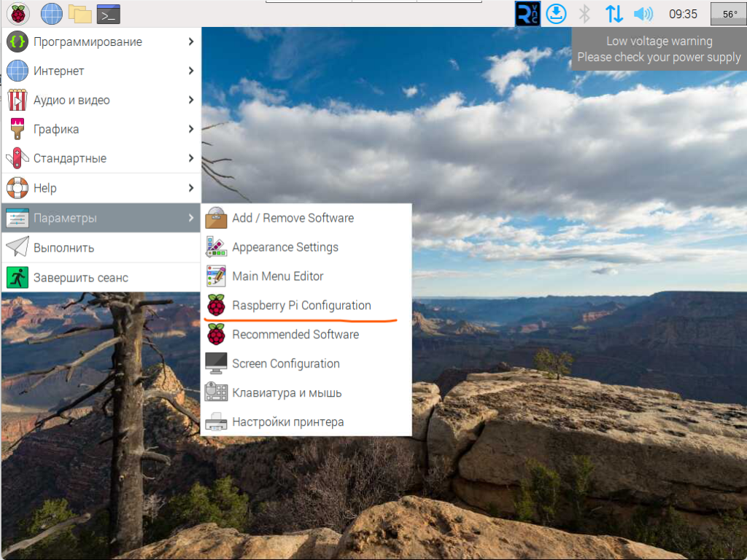Choose Выполнить to run a command
Viewport: 747px width, 560px height.
[101, 247]
